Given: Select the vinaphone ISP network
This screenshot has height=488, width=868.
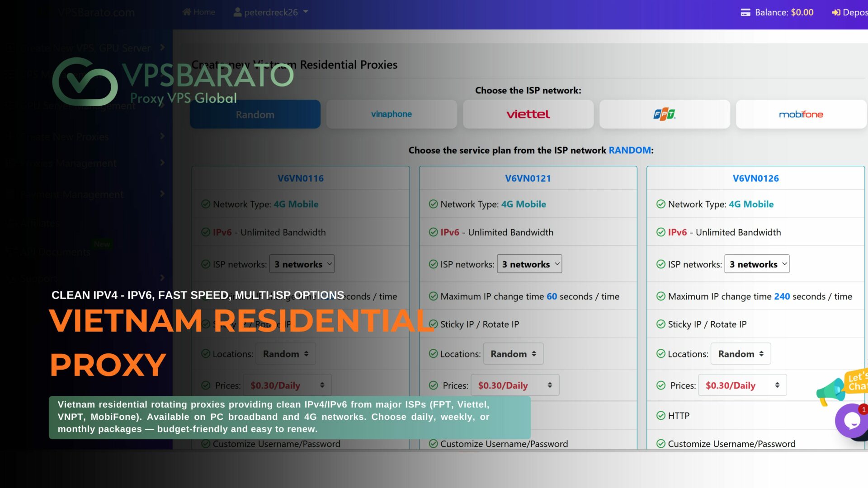Looking at the screenshot, I should (391, 114).
